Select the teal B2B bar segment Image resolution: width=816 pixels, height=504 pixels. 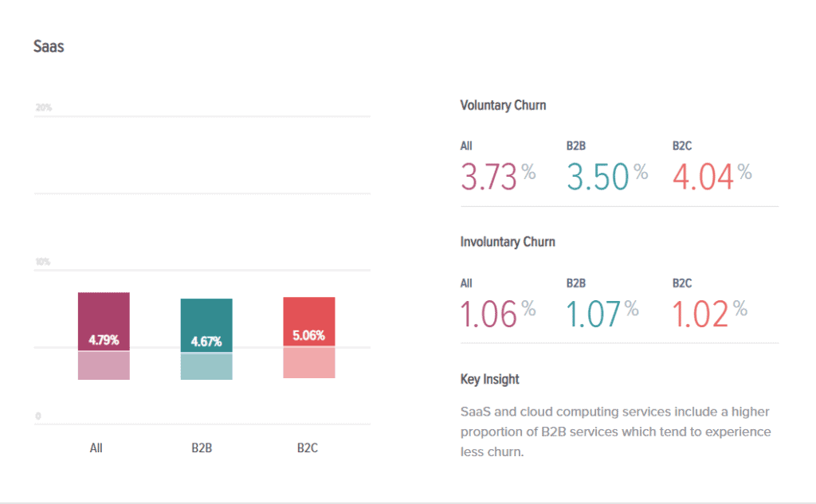[x=206, y=326]
